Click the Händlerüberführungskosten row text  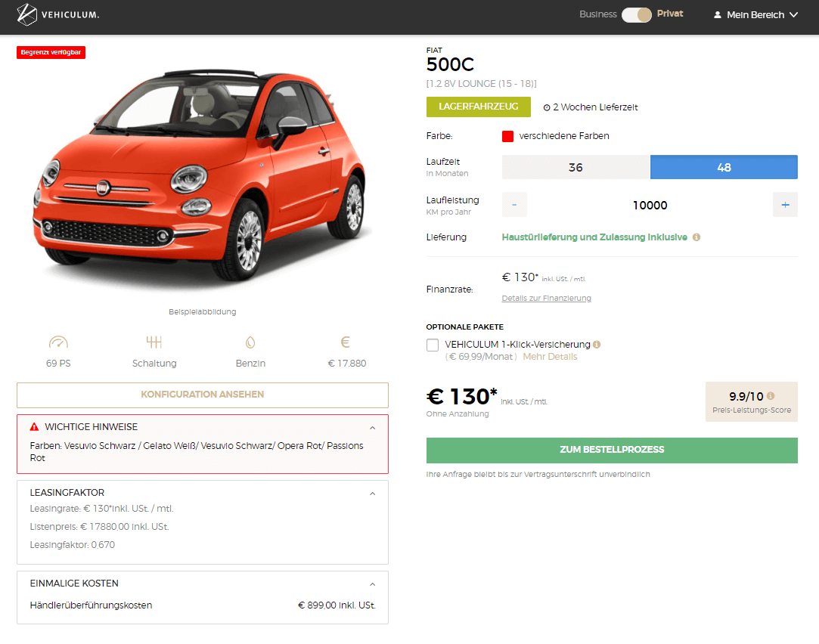91,605
